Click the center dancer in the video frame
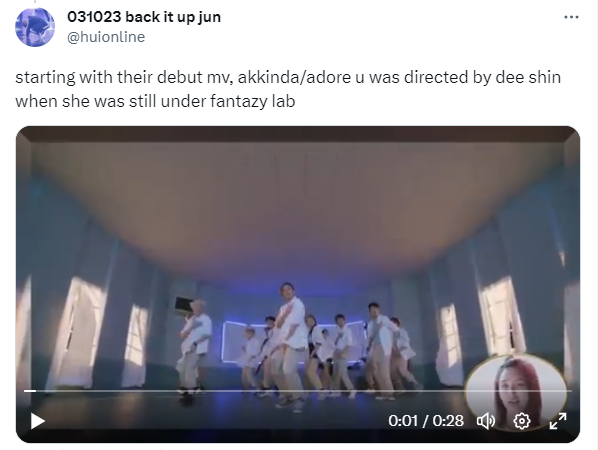Screen dimensions: 598x450 pos(289,345)
